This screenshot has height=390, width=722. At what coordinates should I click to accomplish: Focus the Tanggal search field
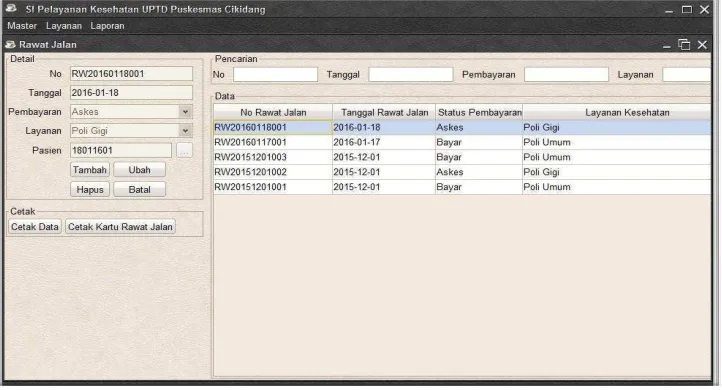click(x=411, y=75)
